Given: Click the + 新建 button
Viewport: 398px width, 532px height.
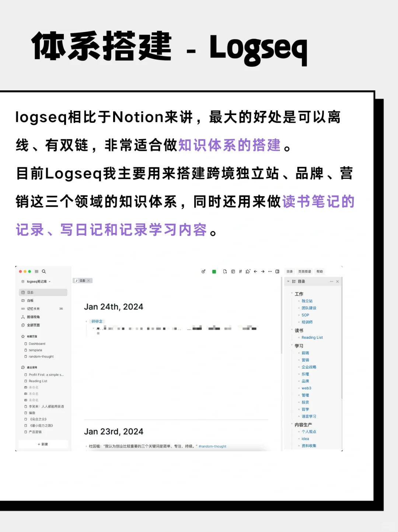Looking at the screenshot, I should click(x=43, y=444).
